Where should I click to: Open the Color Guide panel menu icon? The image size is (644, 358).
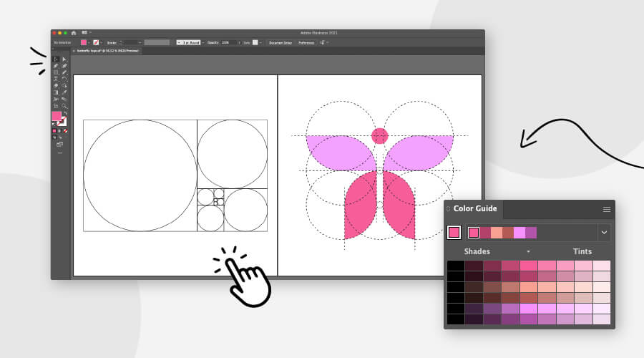tap(606, 209)
